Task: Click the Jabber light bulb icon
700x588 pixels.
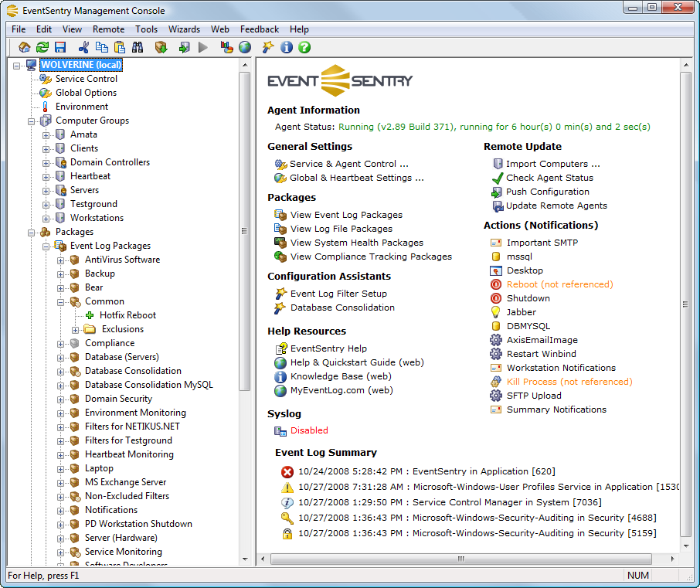Action: point(495,312)
